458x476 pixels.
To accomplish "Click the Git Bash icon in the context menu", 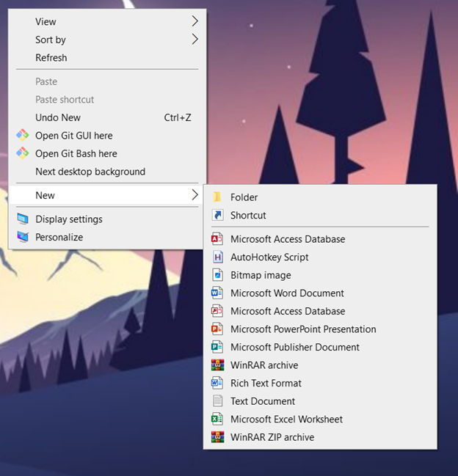I will [23, 153].
